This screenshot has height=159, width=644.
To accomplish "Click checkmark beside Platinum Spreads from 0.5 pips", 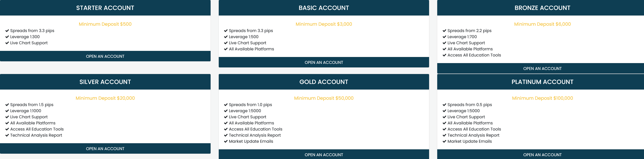I will click(x=444, y=105).
